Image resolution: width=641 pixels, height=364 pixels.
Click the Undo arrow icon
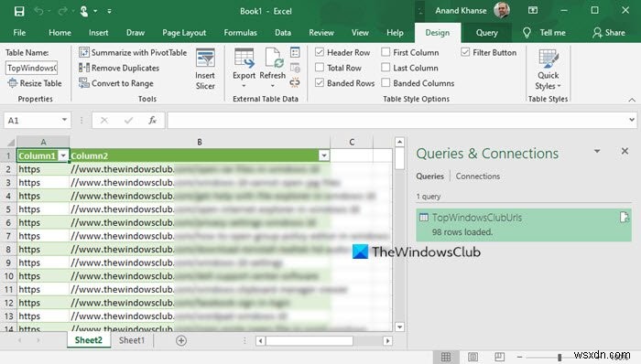coord(38,11)
